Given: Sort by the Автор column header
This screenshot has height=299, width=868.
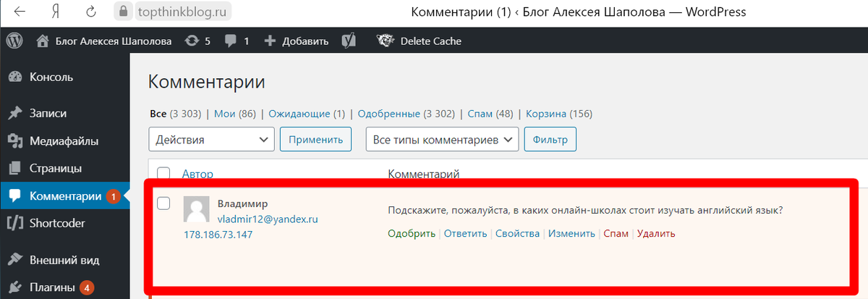Looking at the screenshot, I should coord(197,174).
